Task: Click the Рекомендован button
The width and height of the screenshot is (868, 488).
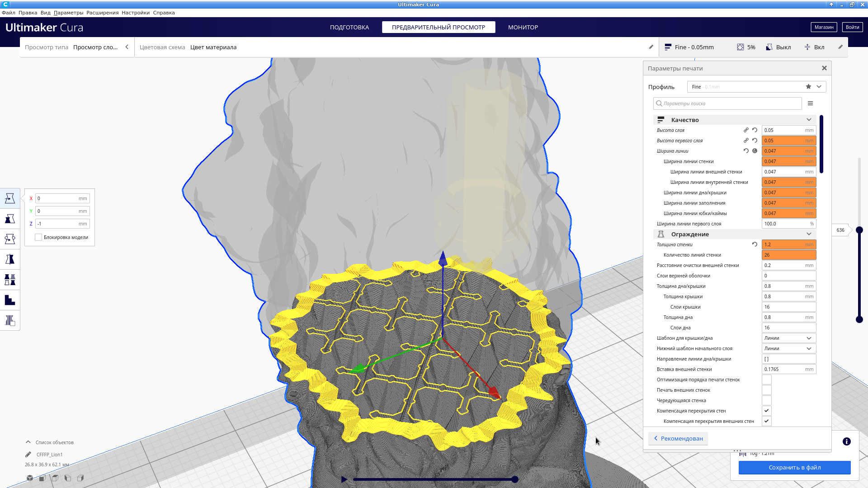Action: pyautogui.click(x=678, y=438)
